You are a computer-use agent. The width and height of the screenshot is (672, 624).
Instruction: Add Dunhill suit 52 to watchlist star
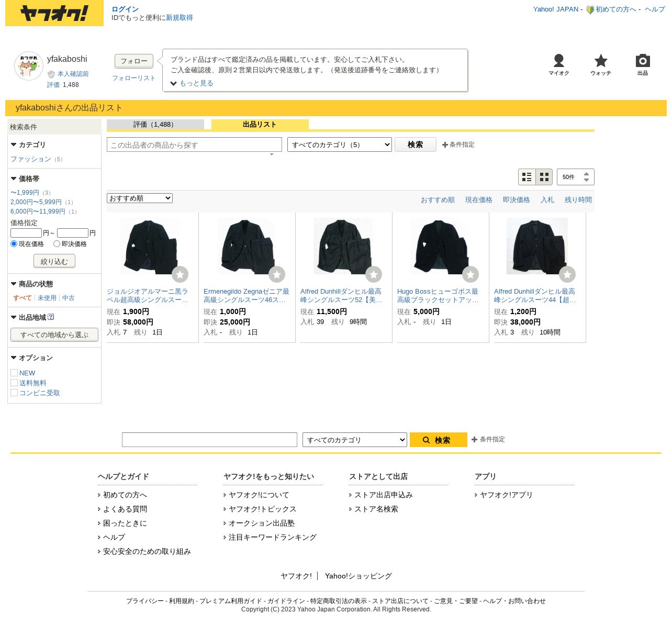(374, 274)
